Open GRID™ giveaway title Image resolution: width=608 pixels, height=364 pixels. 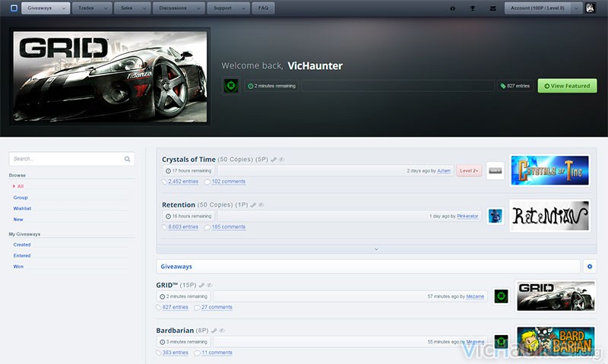pos(166,285)
